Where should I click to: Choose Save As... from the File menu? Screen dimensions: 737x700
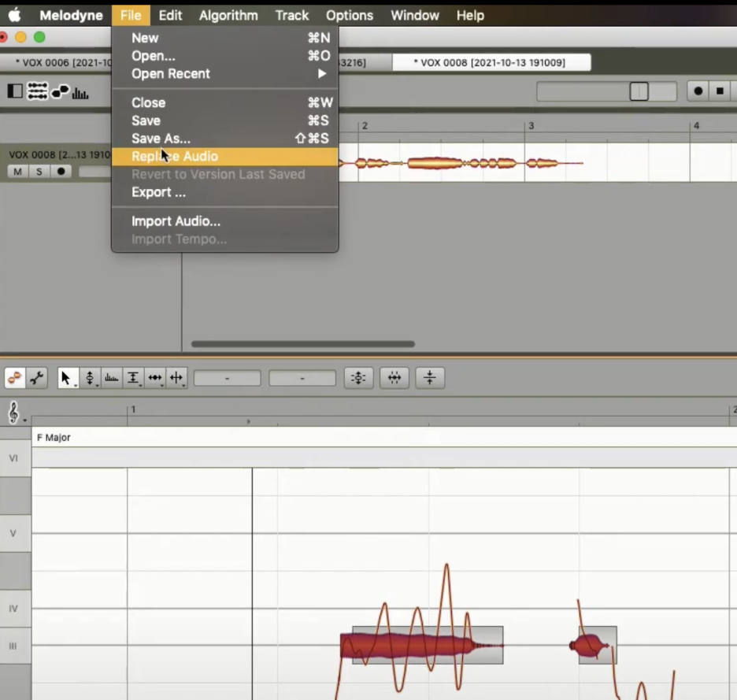click(x=224, y=139)
